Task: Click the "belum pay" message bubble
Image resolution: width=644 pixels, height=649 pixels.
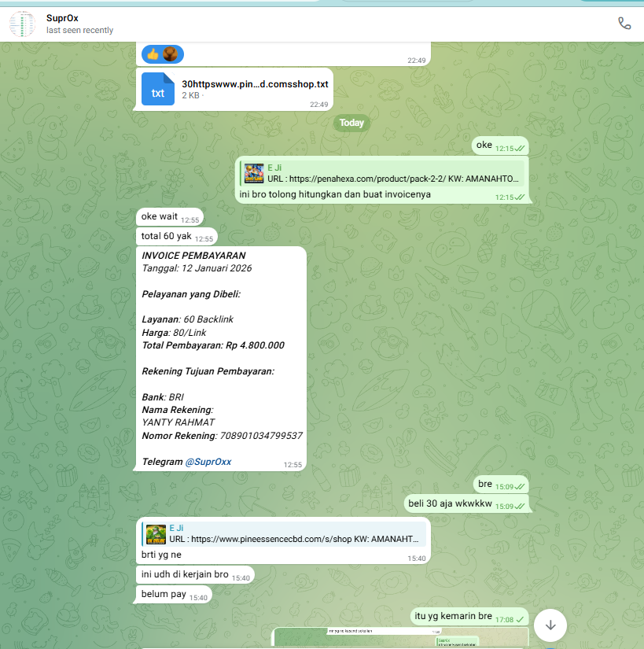Action: click(x=164, y=595)
